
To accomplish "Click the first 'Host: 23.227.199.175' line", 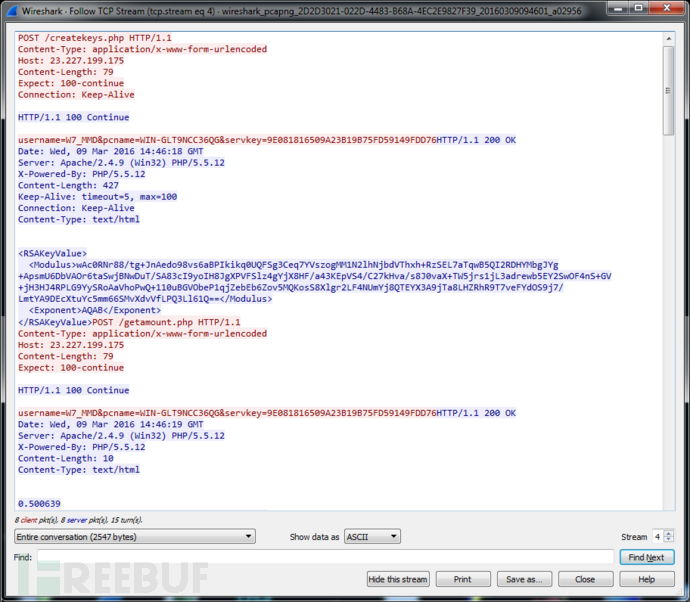I will [x=71, y=61].
